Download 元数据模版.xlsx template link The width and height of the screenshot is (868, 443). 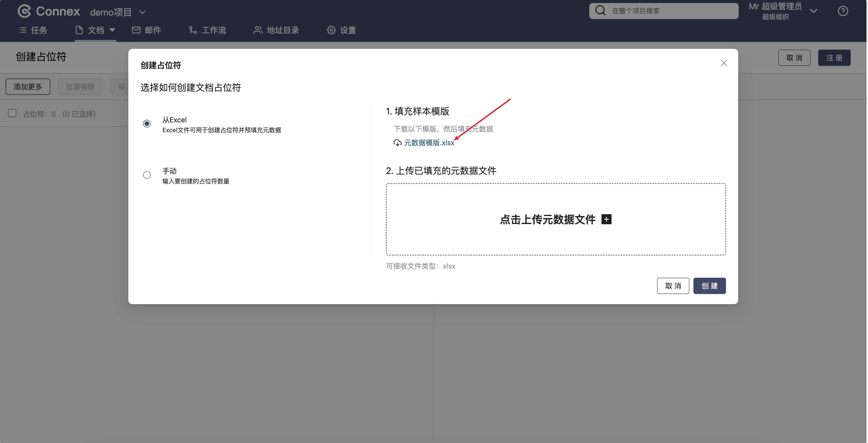(429, 143)
